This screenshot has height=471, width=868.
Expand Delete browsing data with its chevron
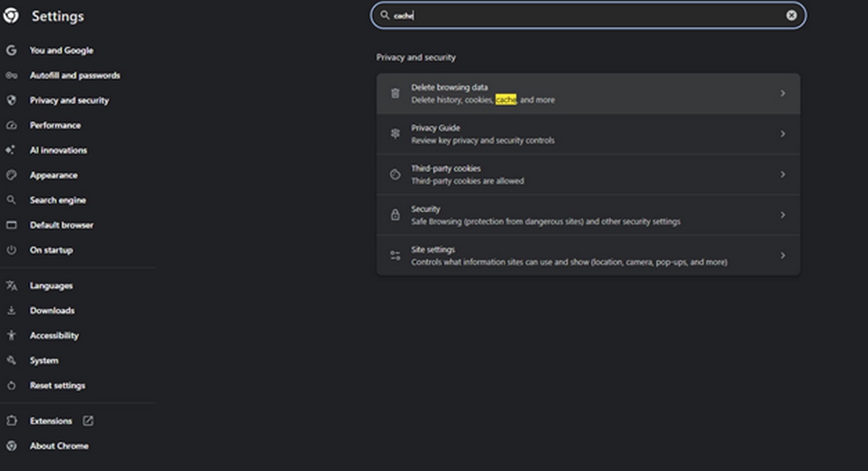click(783, 93)
